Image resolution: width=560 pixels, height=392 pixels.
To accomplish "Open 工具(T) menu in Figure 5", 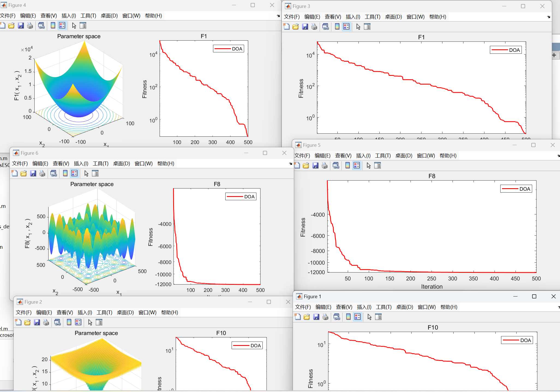I will pos(383,156).
